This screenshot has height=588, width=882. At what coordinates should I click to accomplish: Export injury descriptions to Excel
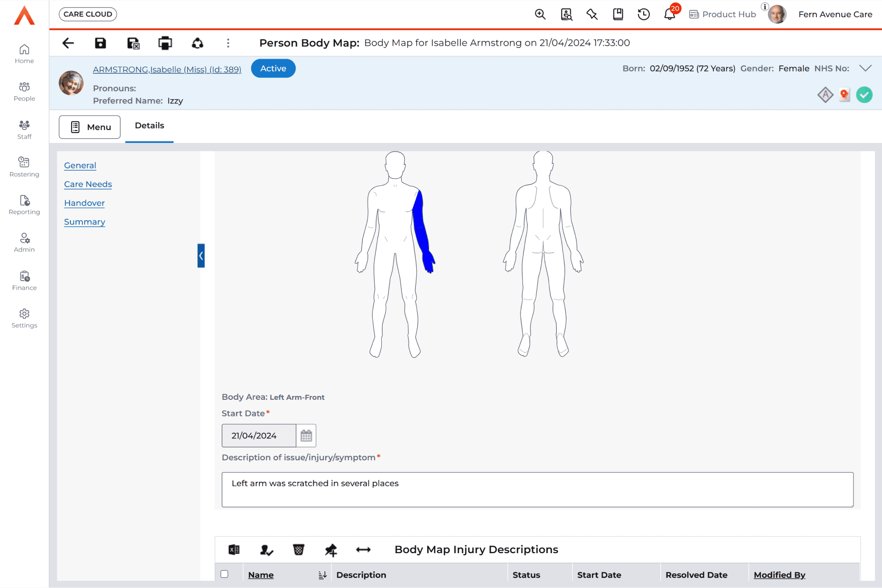click(234, 550)
